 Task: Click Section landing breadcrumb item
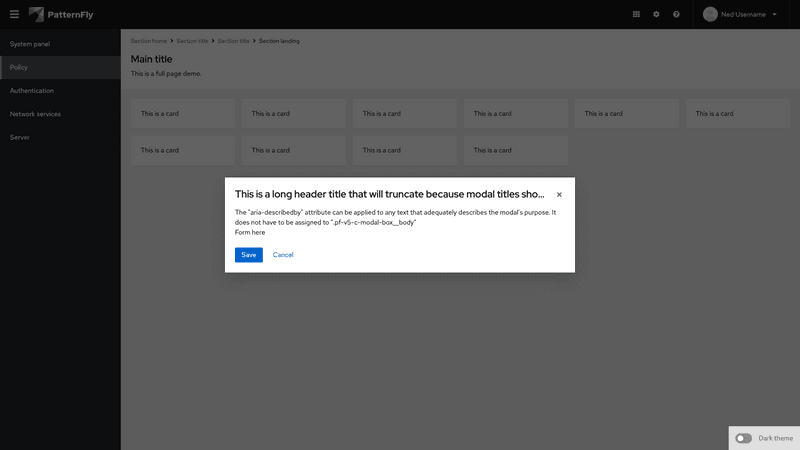pyautogui.click(x=279, y=41)
